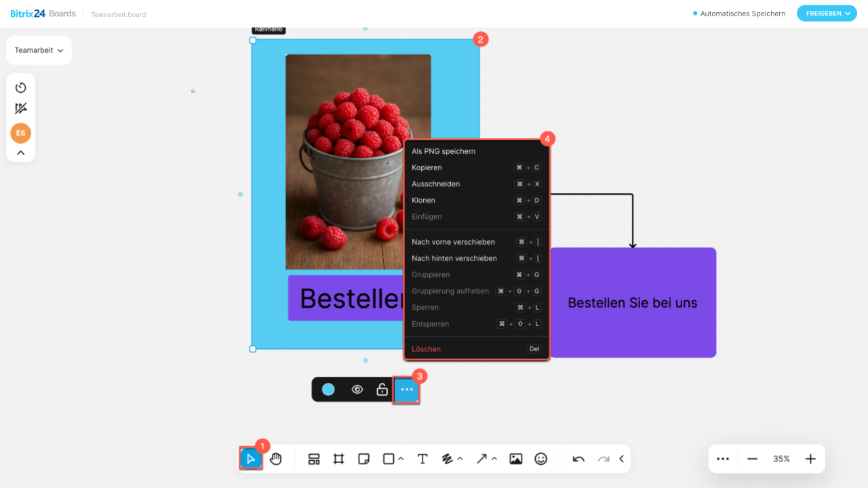The width and height of the screenshot is (868, 488).
Task: Choose Als PNG speichern
Action: (477, 151)
